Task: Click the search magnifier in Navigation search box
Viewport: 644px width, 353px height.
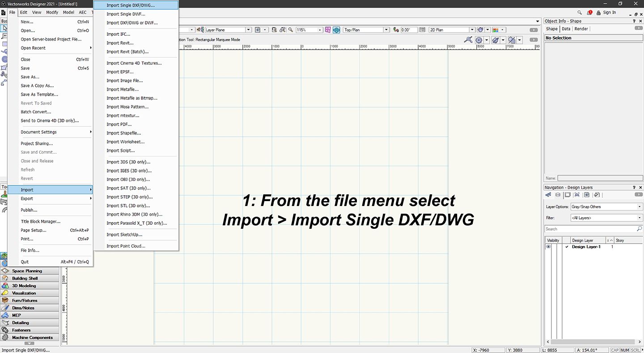Action: pos(639,229)
